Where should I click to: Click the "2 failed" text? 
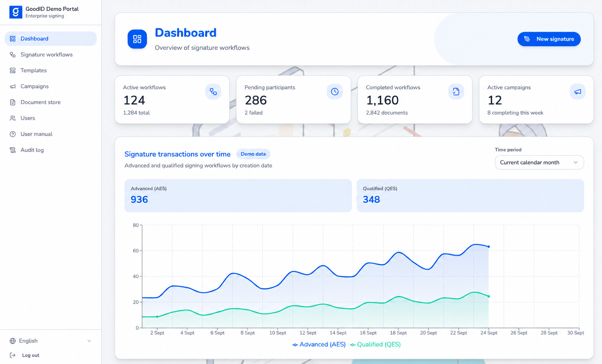pos(254,113)
